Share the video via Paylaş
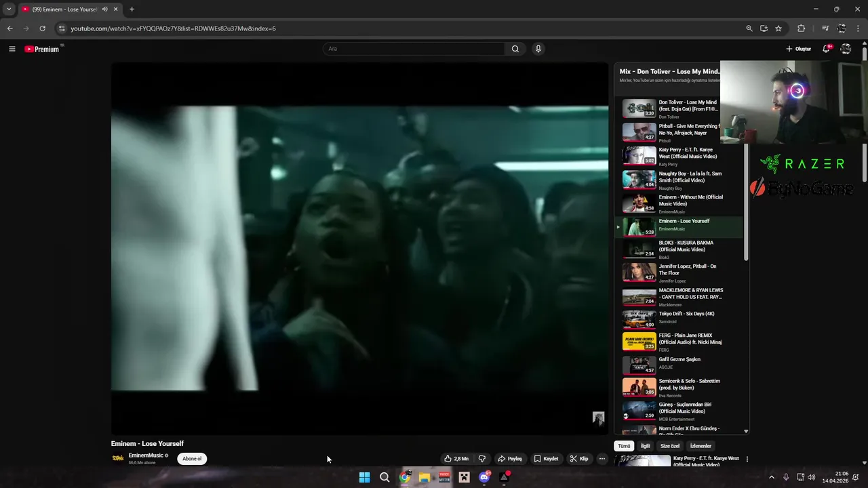This screenshot has height=488, width=868. [x=510, y=459]
